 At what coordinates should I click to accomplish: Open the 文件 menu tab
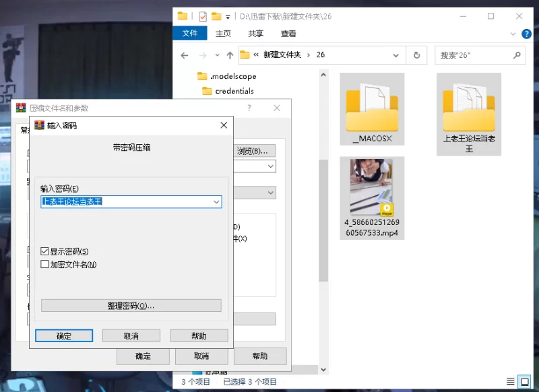190,33
